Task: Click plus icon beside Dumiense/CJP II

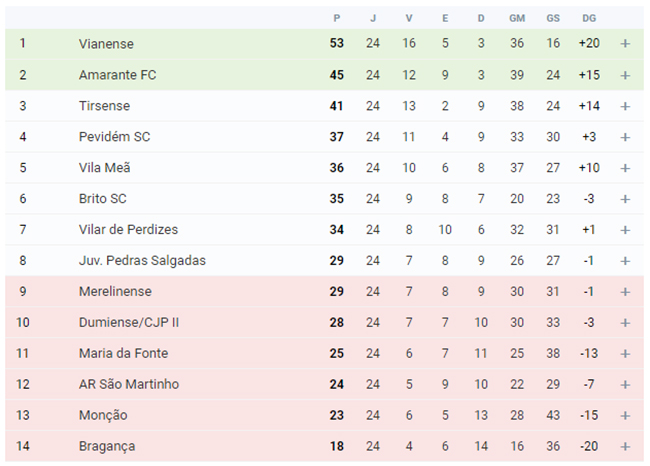Action: tap(625, 323)
